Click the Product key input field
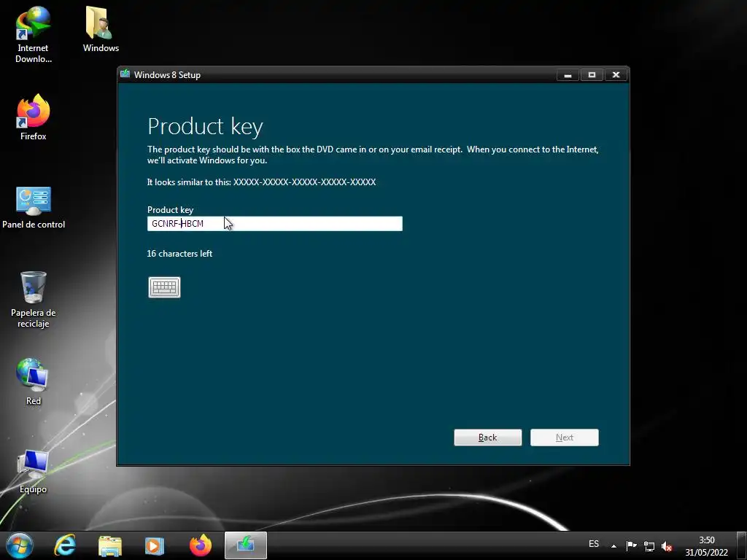The width and height of the screenshot is (747, 560). [274, 223]
